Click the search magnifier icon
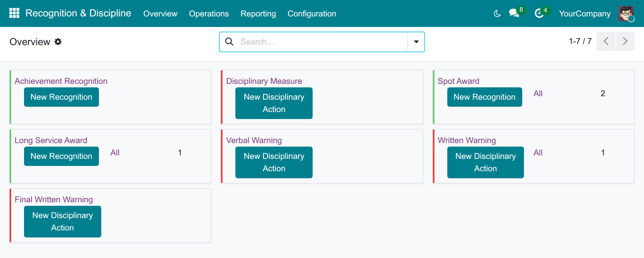The width and height of the screenshot is (644, 258). point(229,42)
